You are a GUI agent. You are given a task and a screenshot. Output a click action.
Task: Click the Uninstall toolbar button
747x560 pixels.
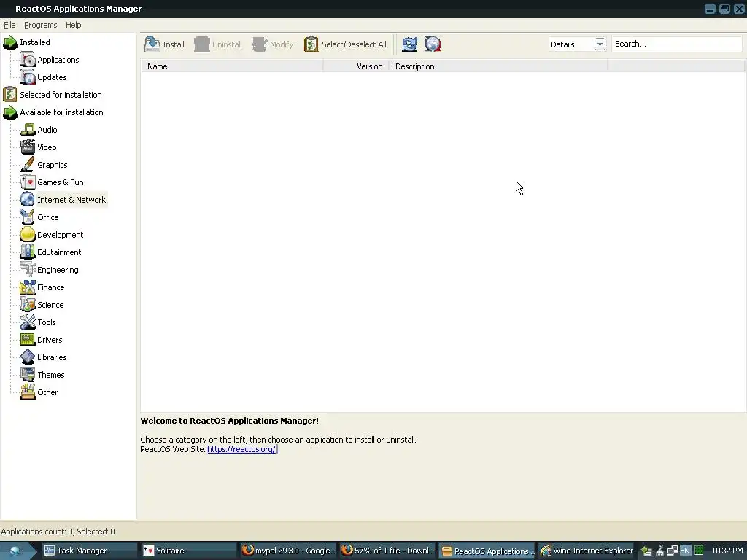click(217, 44)
